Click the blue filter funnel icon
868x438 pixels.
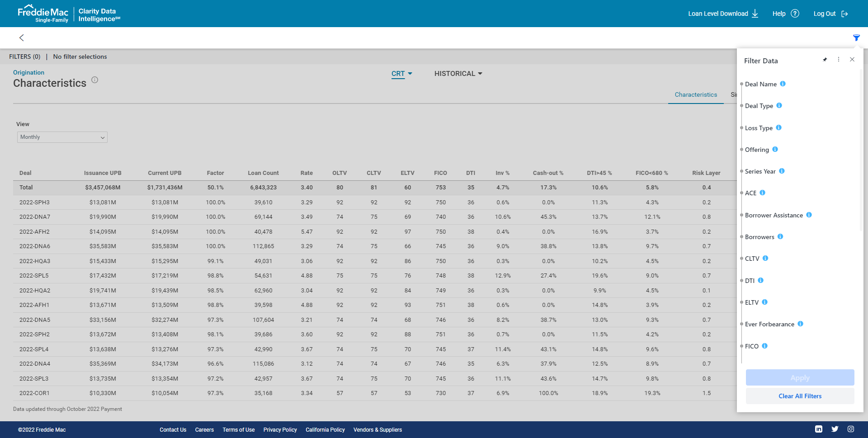coord(856,38)
